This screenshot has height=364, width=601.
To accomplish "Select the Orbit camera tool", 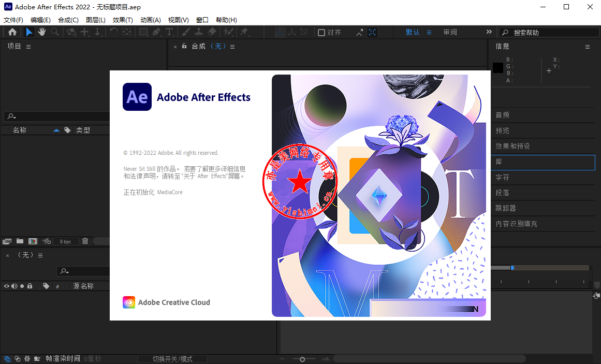I will coord(71,32).
